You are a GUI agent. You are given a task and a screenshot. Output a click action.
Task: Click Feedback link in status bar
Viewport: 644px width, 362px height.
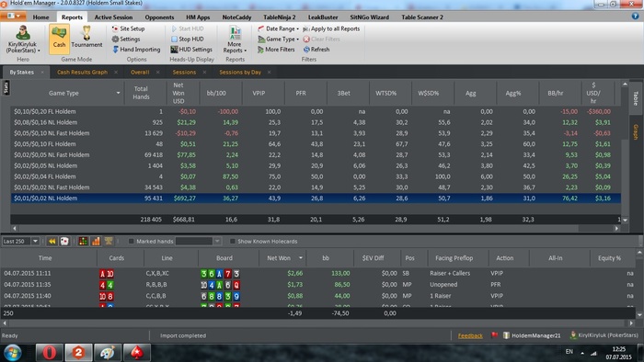tap(470, 335)
